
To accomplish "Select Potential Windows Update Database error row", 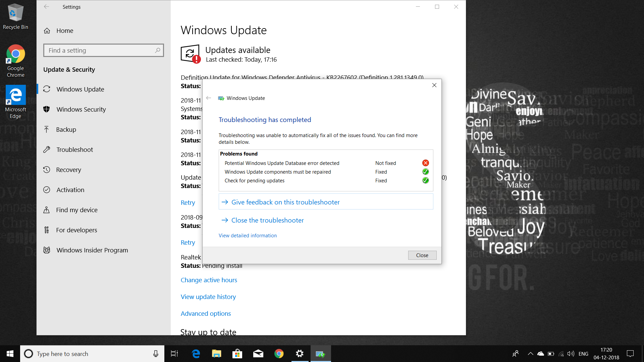I will coord(326,163).
